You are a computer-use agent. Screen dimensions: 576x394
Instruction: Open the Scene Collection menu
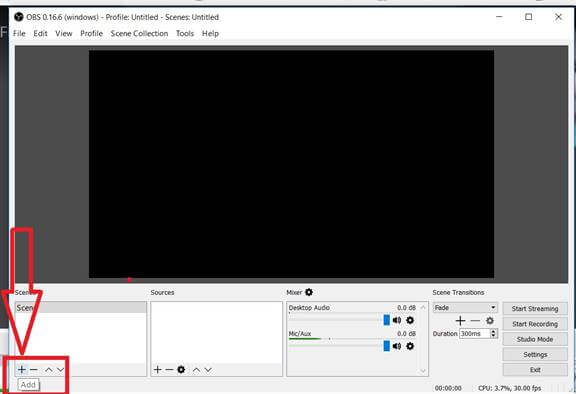(x=139, y=33)
